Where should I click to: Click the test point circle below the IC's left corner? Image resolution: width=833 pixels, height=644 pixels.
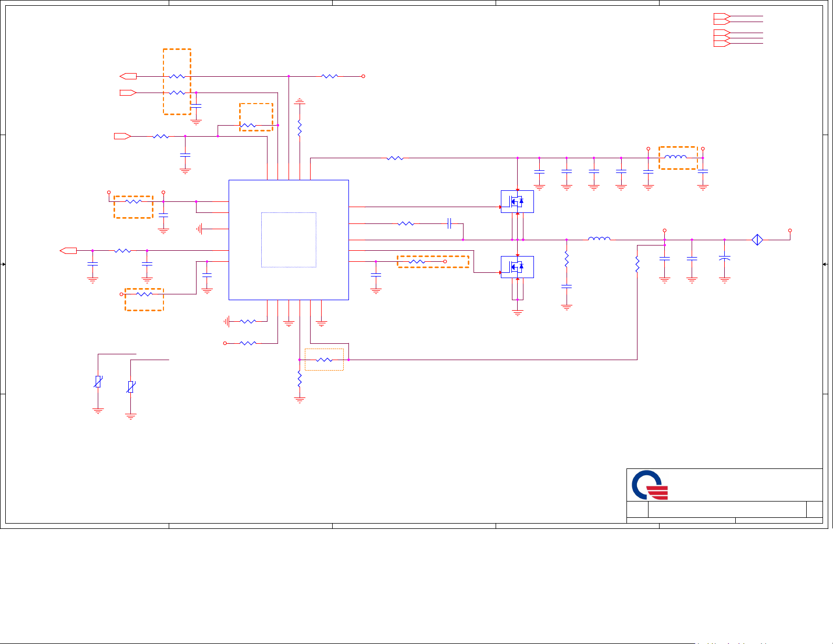click(225, 343)
